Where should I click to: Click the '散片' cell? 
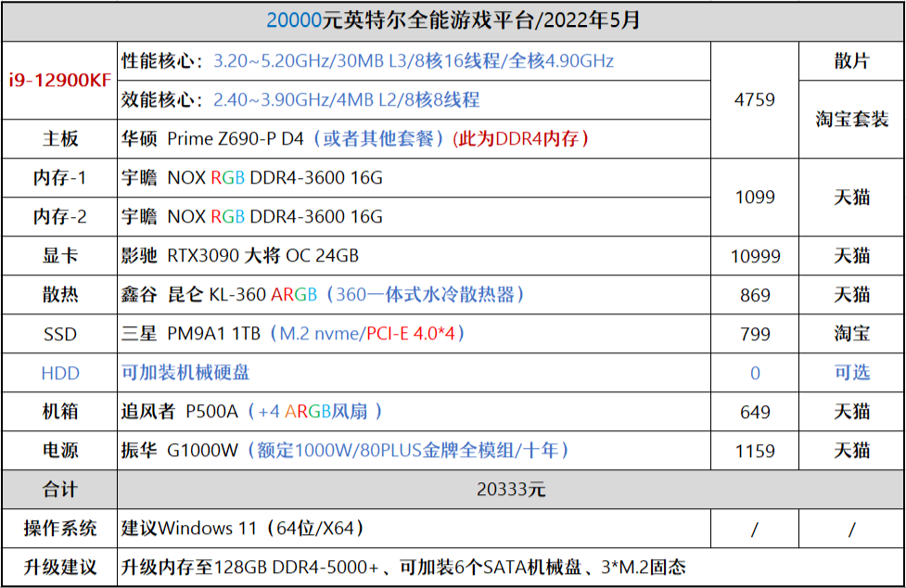click(x=851, y=60)
